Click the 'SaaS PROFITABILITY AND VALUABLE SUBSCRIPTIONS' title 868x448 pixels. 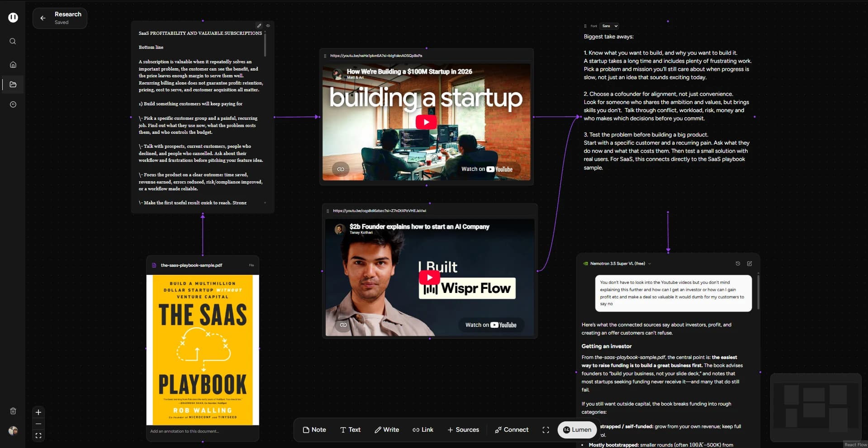coord(200,33)
